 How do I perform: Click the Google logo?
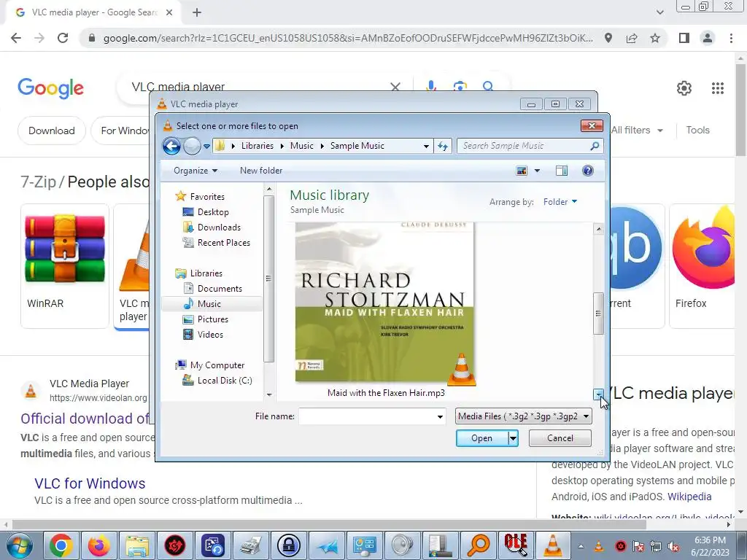tap(50, 88)
